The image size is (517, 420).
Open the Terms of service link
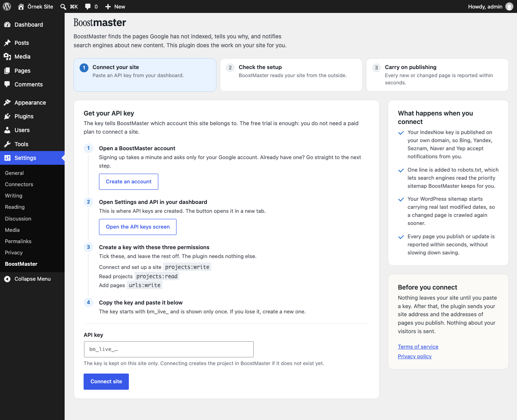418,346
